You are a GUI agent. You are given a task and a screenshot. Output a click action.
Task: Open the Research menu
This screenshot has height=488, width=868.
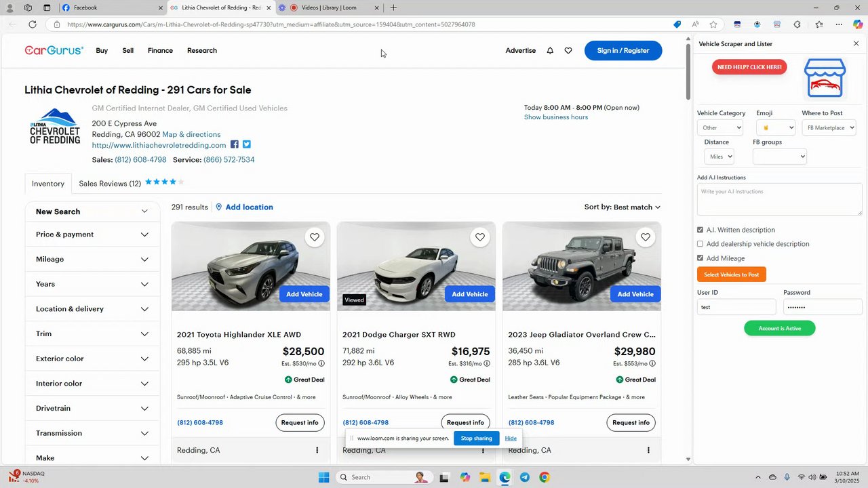202,51
